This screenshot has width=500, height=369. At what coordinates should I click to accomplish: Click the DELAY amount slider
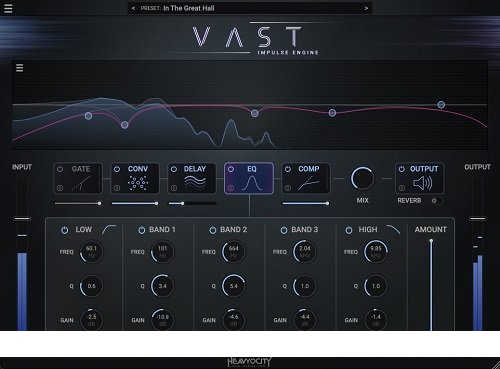click(x=192, y=203)
